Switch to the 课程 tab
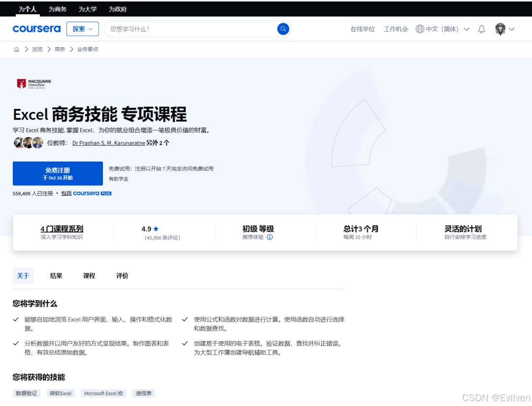The height and width of the screenshot is (406, 532). pos(89,275)
